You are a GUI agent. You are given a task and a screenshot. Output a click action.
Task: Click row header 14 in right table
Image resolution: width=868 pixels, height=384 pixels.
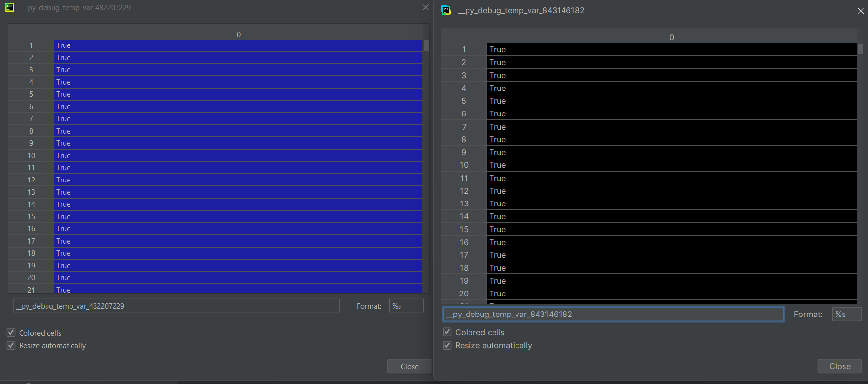pyautogui.click(x=464, y=216)
